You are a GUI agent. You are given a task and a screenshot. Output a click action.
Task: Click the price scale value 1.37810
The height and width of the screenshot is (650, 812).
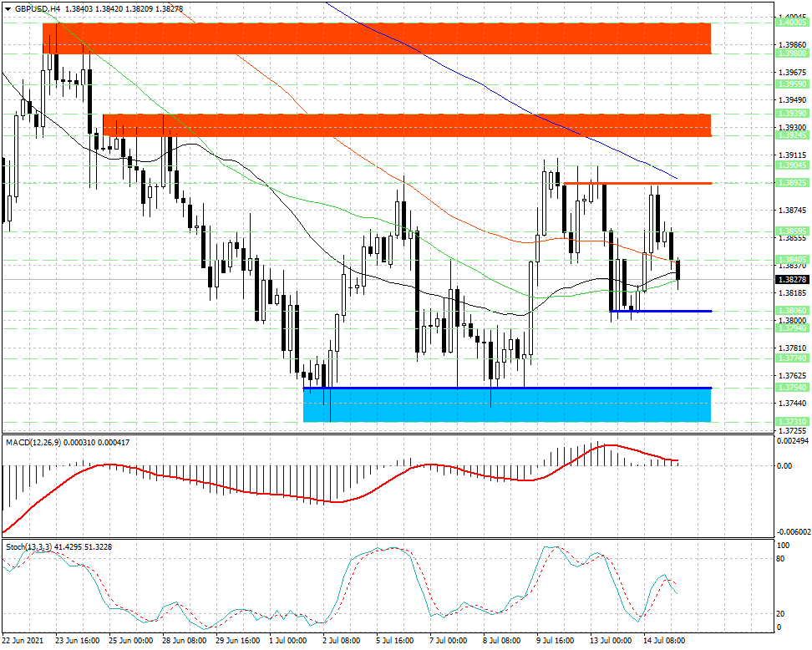tap(792, 348)
